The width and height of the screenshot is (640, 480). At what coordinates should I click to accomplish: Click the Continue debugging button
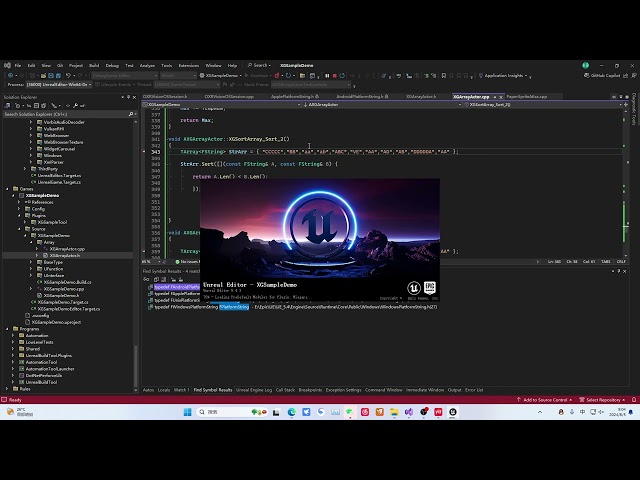pyautogui.click(x=256, y=76)
